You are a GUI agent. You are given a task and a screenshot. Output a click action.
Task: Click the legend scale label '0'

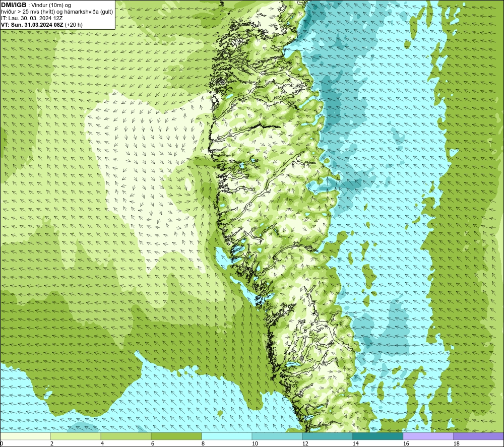(2, 443)
